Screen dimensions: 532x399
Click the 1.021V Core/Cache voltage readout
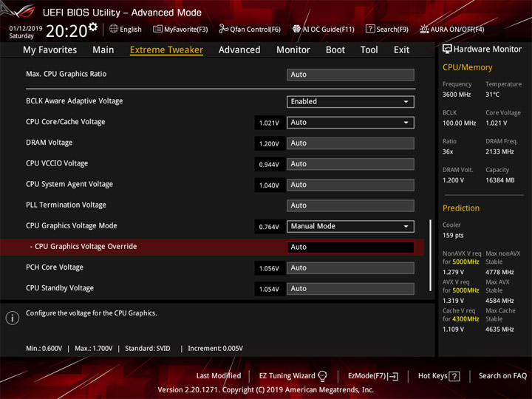pyautogui.click(x=270, y=123)
